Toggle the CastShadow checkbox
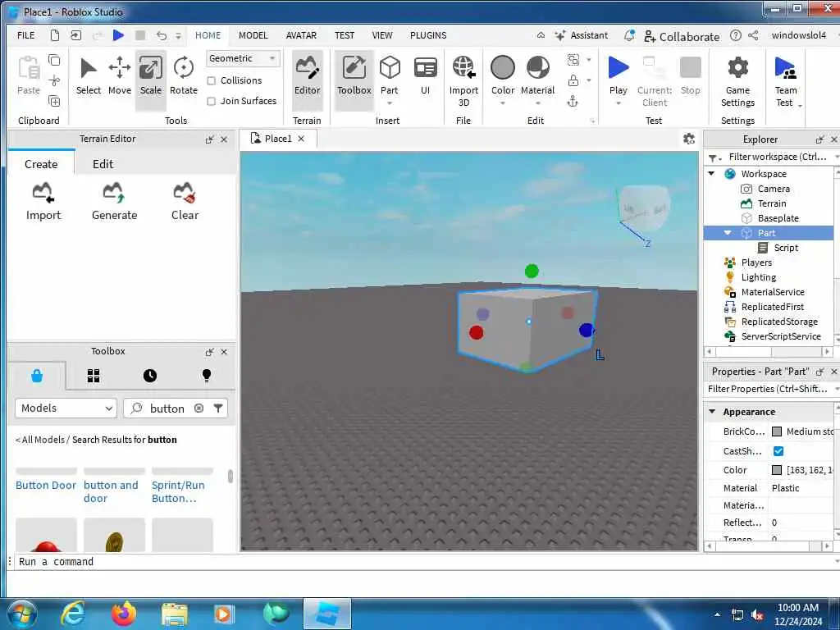The height and width of the screenshot is (630, 840). point(778,451)
